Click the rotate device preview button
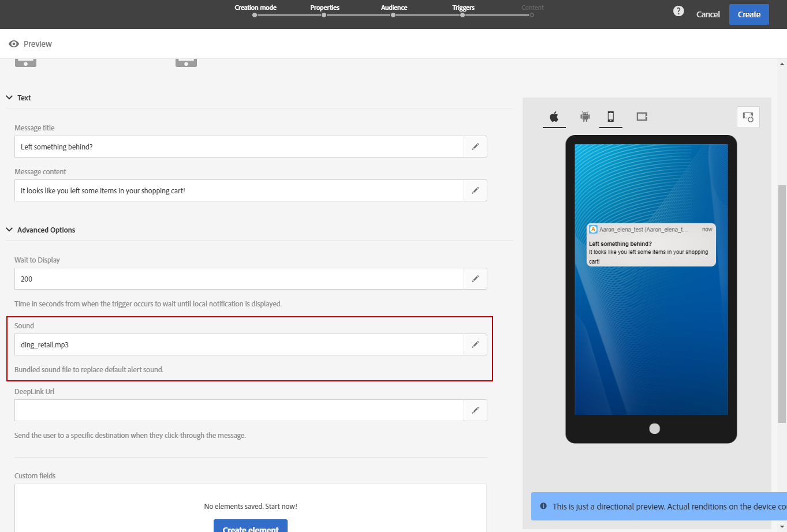 (748, 117)
